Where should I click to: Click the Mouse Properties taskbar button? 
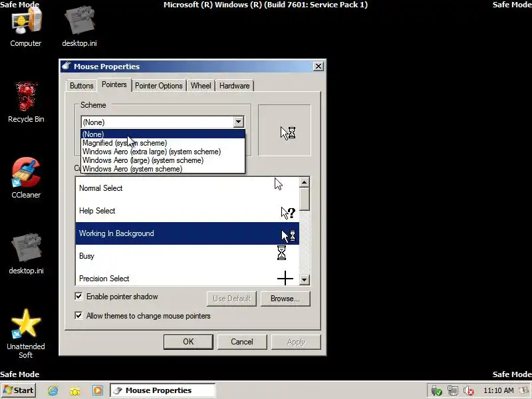pyautogui.click(x=162, y=390)
